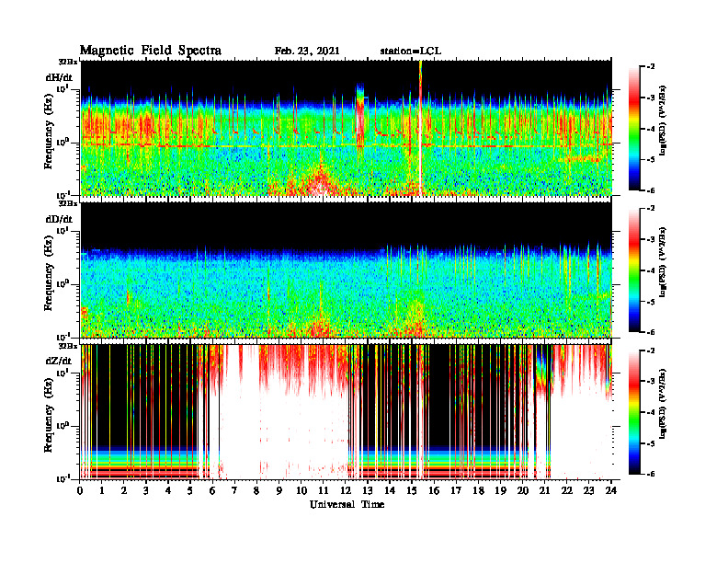Click hour "18" on the Universal Time axis
Image resolution: width=728 pixels, height=563 pixels.
point(478,491)
